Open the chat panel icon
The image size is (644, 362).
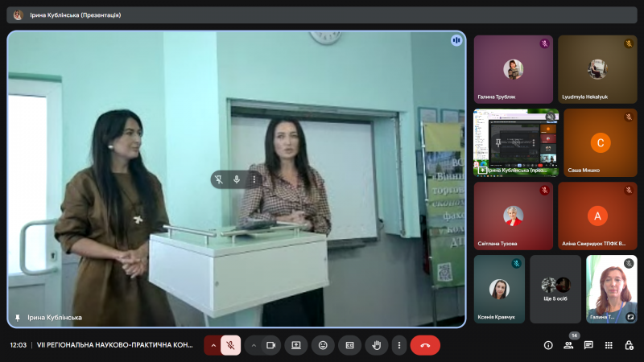click(x=588, y=345)
